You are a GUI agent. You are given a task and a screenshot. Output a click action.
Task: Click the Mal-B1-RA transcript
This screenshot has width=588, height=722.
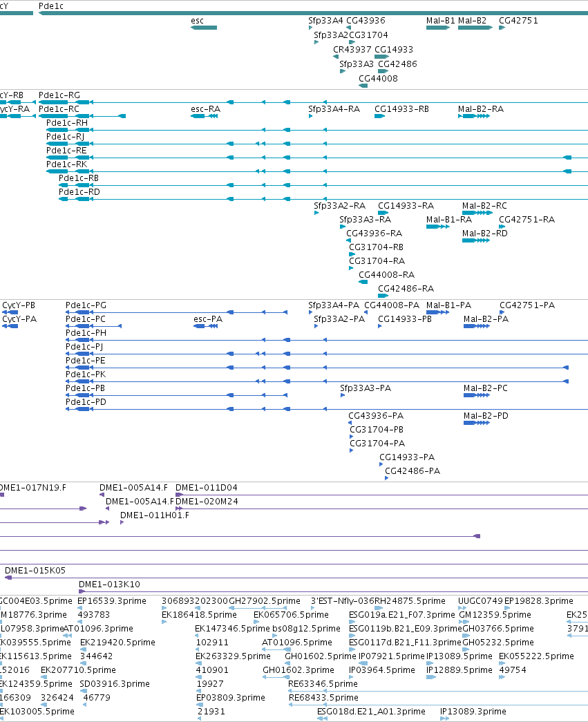pyautogui.click(x=449, y=220)
